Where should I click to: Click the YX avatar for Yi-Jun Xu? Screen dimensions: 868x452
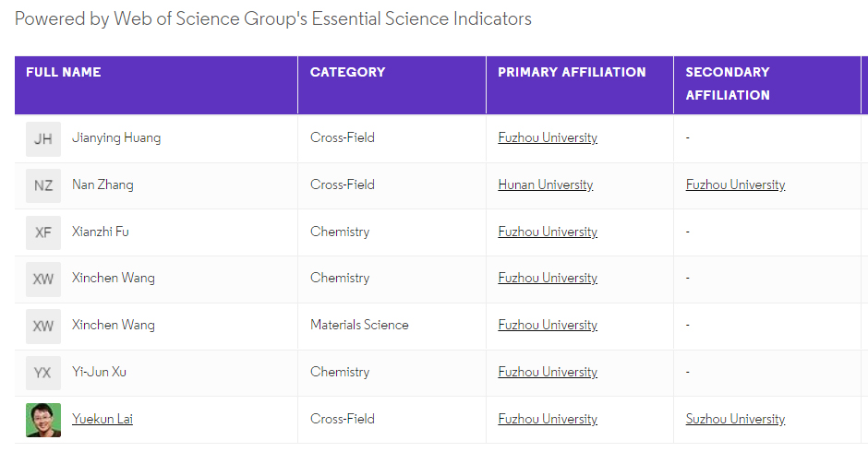[43, 373]
